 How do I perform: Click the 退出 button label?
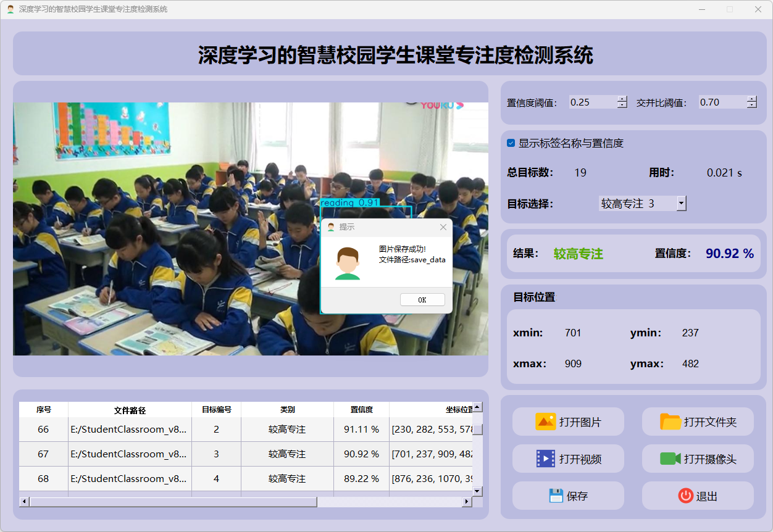[x=707, y=496]
